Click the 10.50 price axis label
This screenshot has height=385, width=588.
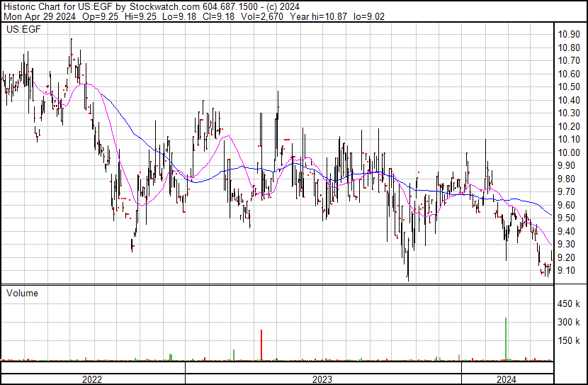point(569,87)
